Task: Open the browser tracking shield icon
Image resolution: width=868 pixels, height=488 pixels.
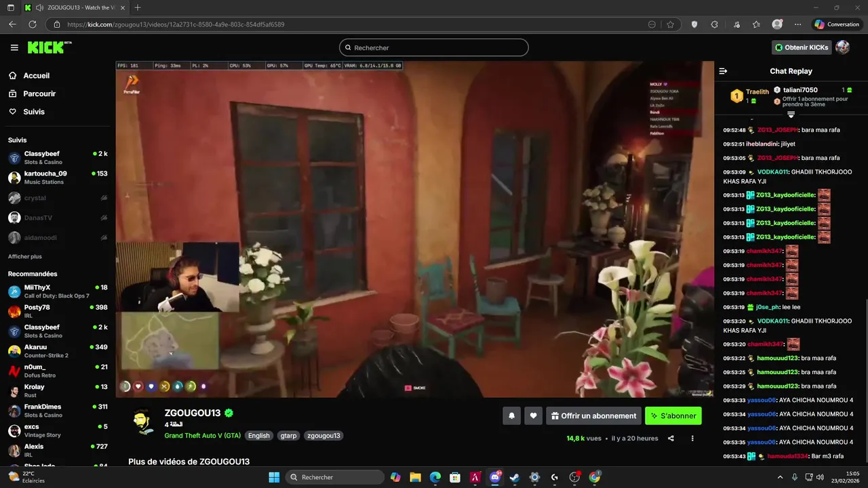Action: point(694,24)
